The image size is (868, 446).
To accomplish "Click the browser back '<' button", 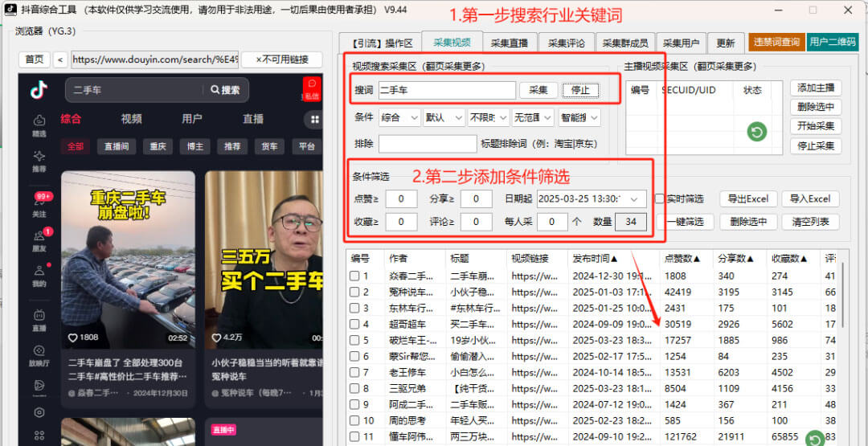I will click(x=60, y=59).
